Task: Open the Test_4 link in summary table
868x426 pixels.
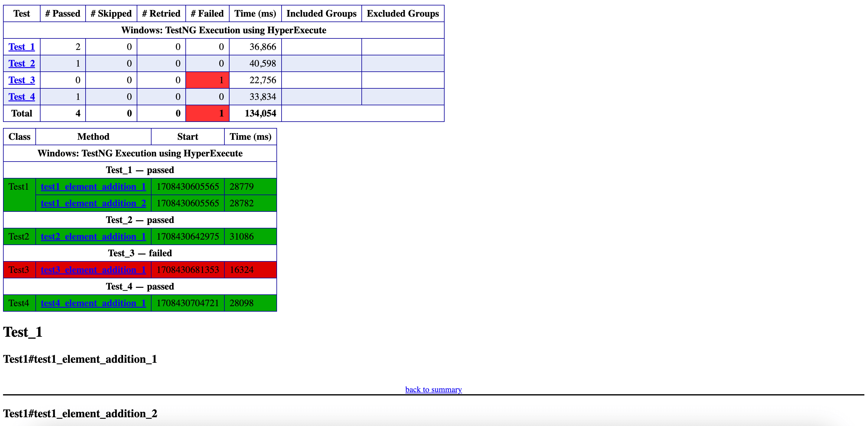Action: 21,97
